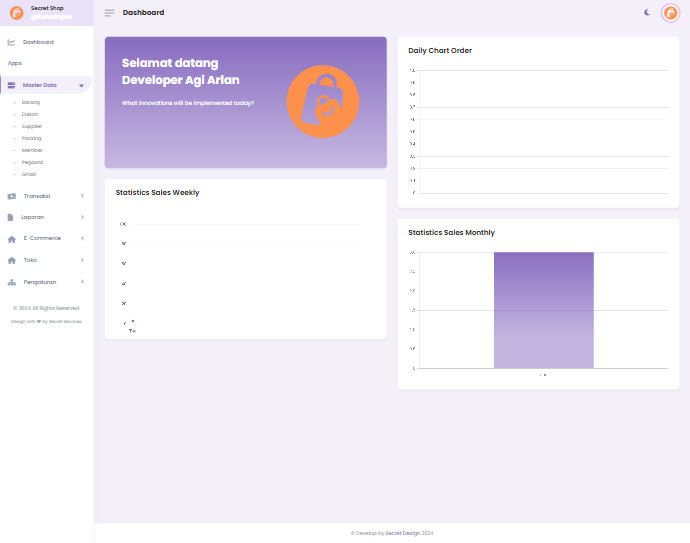Open the user profile avatar
690x543 pixels.
click(670, 13)
